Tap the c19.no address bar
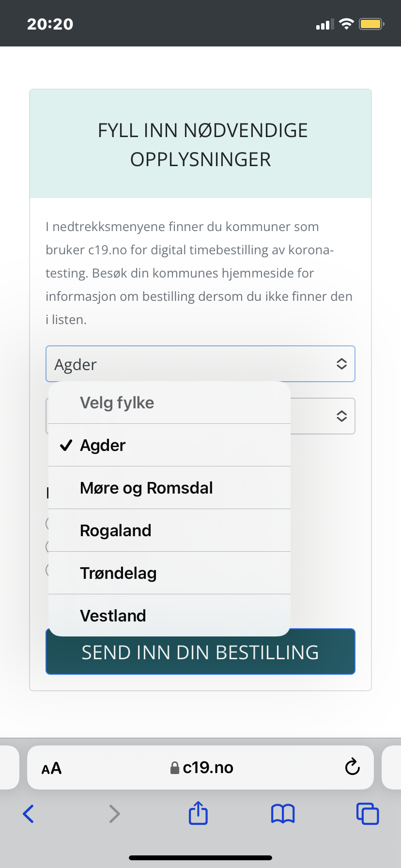Viewport: 401px width, 868px height. (200, 768)
